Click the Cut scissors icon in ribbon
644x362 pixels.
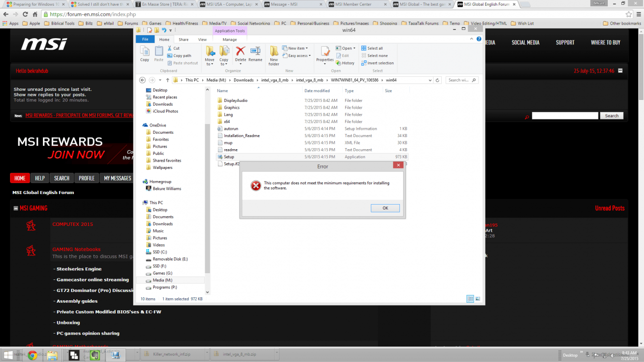point(170,48)
